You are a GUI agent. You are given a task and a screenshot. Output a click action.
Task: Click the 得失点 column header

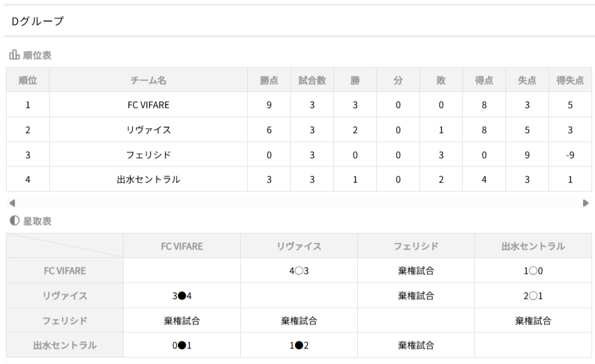click(570, 80)
